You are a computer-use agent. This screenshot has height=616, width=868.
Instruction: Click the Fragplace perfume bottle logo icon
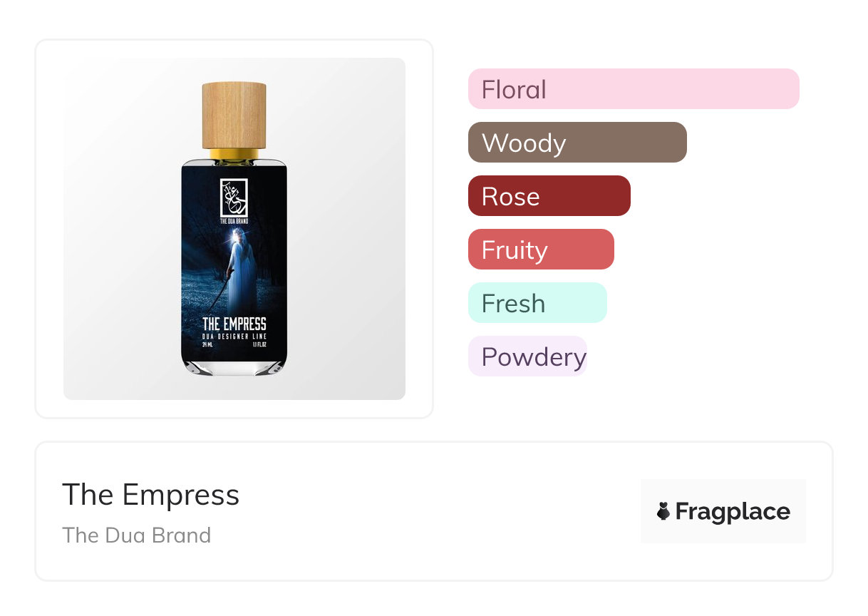coord(663,511)
